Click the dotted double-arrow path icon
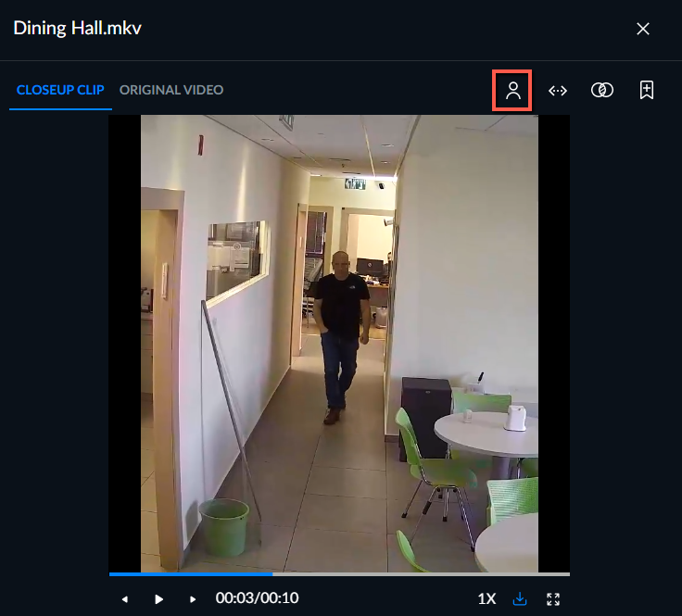The image size is (682, 616). pos(558,91)
